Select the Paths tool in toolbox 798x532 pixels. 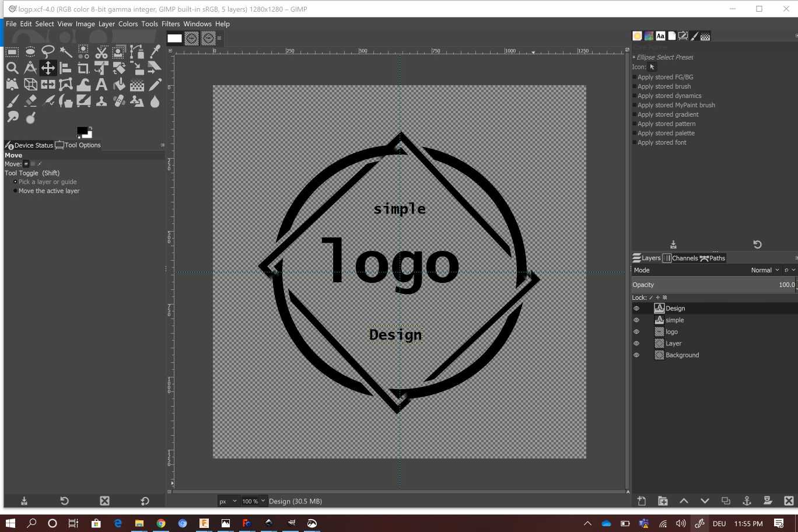(137, 52)
